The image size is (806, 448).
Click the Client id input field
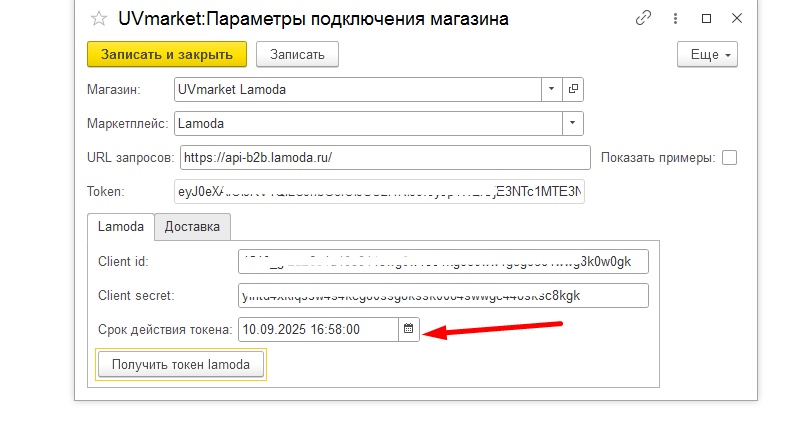pyautogui.click(x=443, y=262)
